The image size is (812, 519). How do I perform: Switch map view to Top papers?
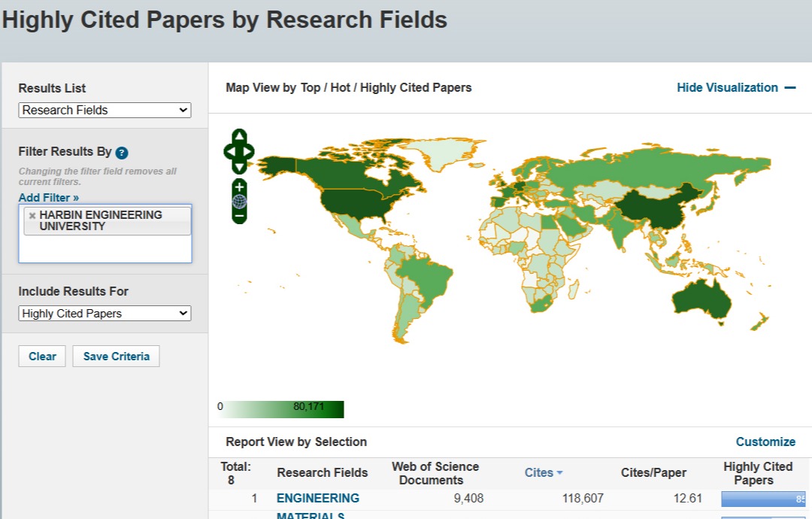(x=310, y=87)
